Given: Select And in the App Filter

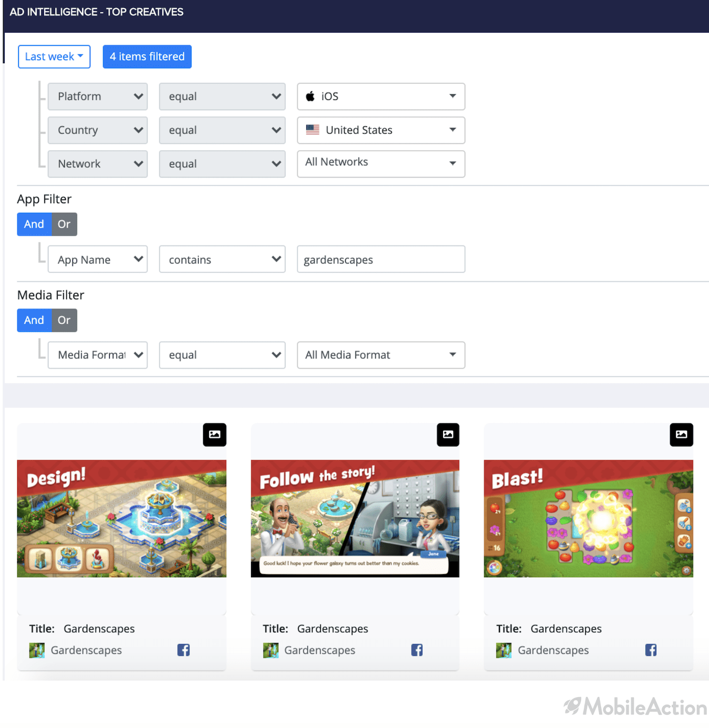Looking at the screenshot, I should (x=34, y=224).
